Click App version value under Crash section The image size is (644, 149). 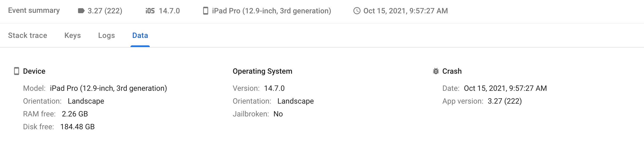tap(505, 101)
